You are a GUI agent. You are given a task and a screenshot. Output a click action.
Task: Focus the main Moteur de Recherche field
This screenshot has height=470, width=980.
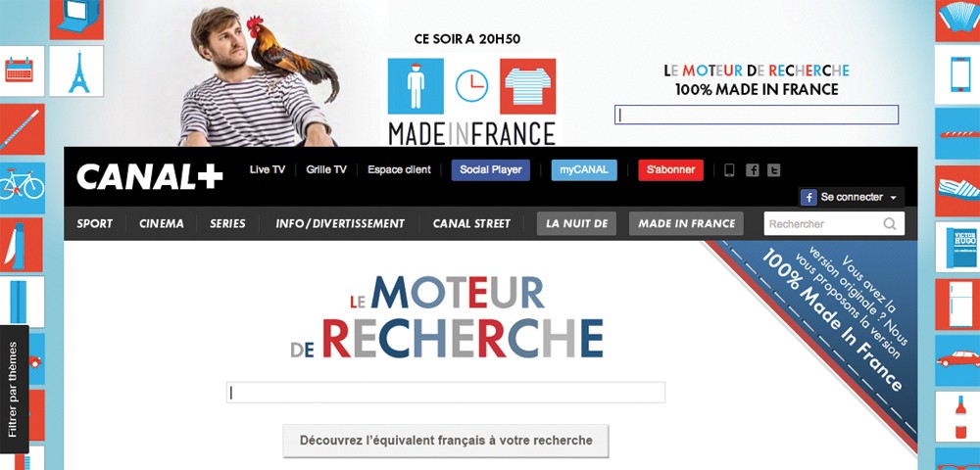click(446, 393)
